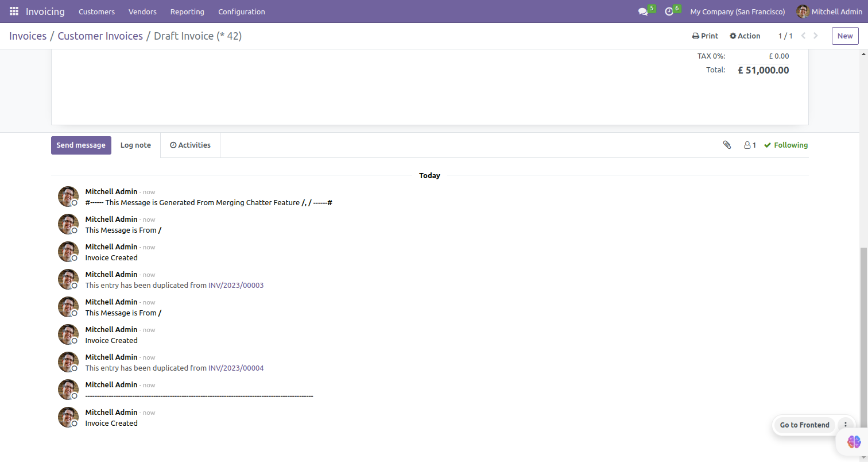Click the New button
This screenshot has height=462, width=868.
[x=845, y=36]
